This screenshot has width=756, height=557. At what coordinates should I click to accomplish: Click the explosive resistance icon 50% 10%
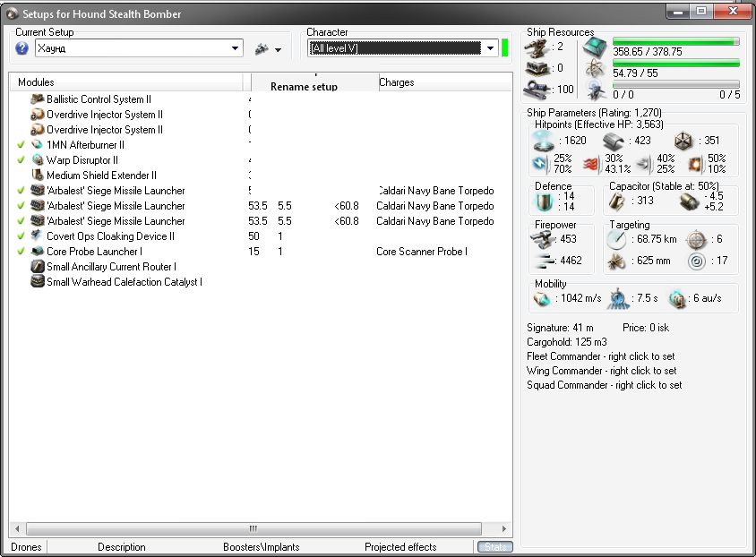tap(695, 164)
